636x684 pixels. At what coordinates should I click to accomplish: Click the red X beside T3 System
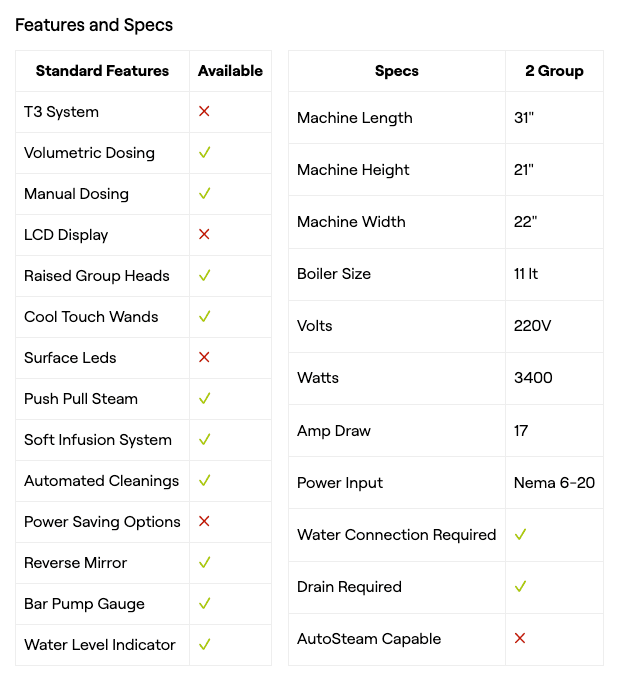click(x=204, y=112)
